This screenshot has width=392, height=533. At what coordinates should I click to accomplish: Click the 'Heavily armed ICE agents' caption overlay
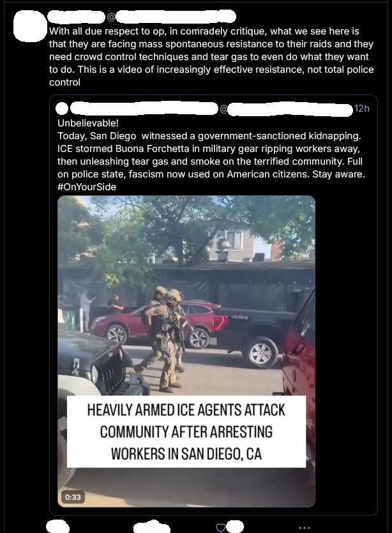pos(186,432)
